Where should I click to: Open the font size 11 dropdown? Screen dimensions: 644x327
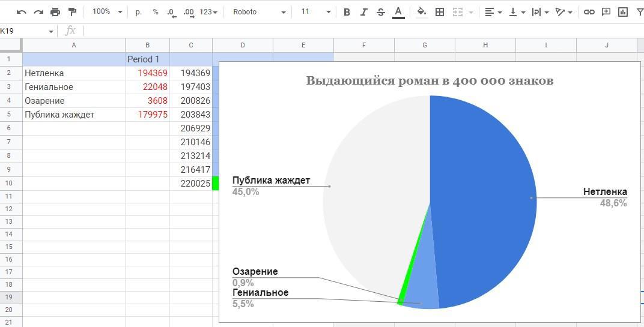pos(315,12)
